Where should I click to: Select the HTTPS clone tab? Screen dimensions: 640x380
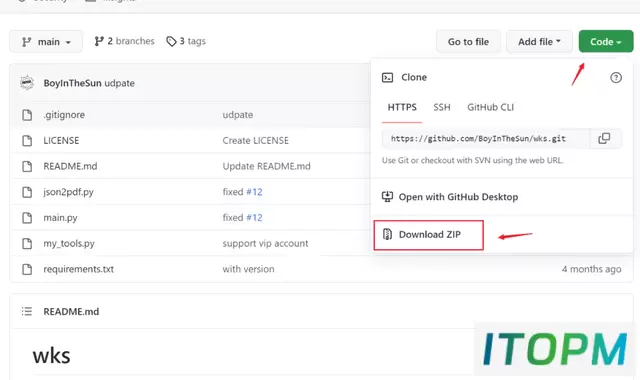coord(402,107)
